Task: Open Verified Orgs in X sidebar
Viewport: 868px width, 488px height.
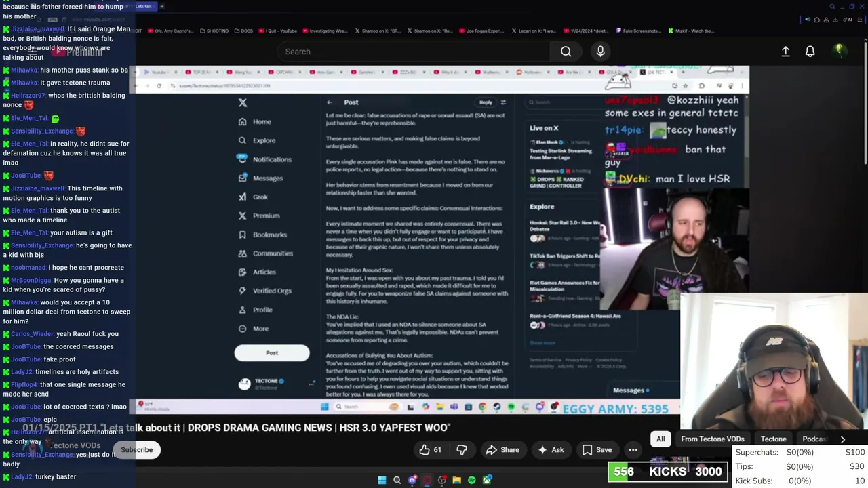Action: 264,291
